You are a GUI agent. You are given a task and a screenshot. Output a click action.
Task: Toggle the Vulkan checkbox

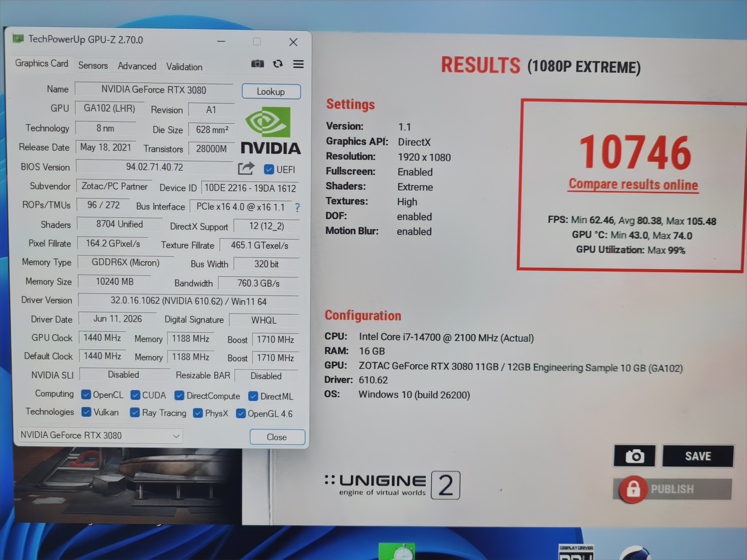point(86,412)
